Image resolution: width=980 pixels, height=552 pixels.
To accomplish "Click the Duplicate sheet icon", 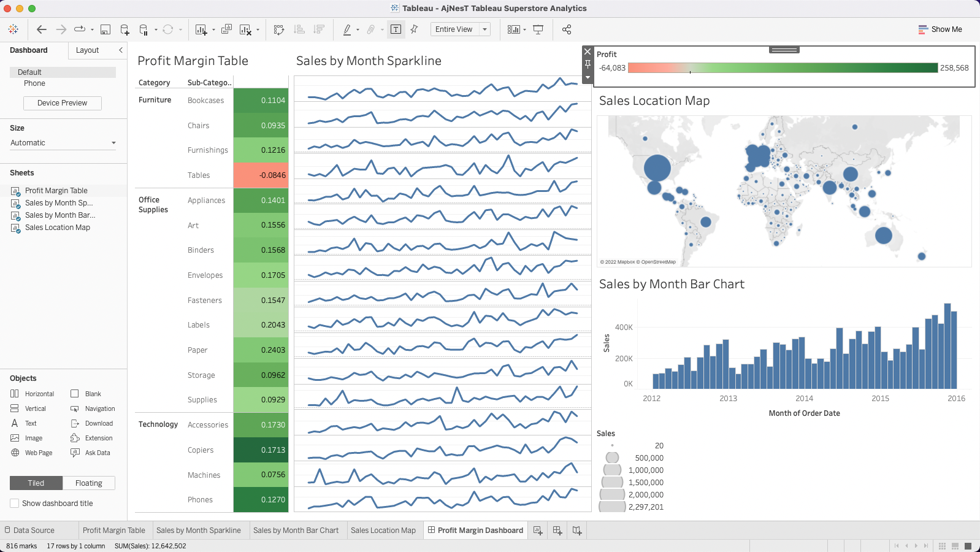I will 226,29.
